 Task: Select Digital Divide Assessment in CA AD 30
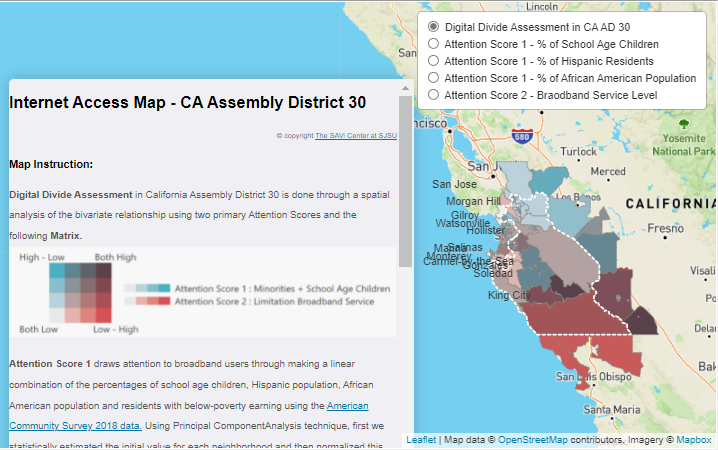tap(433, 26)
